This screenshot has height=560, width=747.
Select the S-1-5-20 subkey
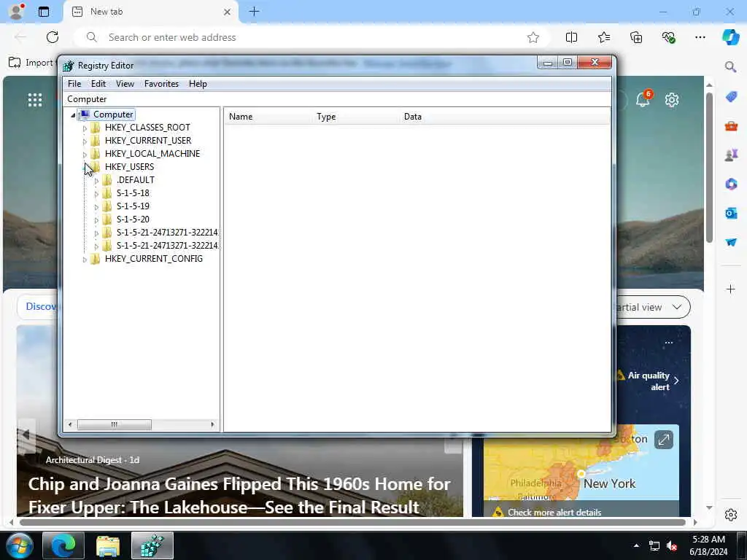[133, 219]
